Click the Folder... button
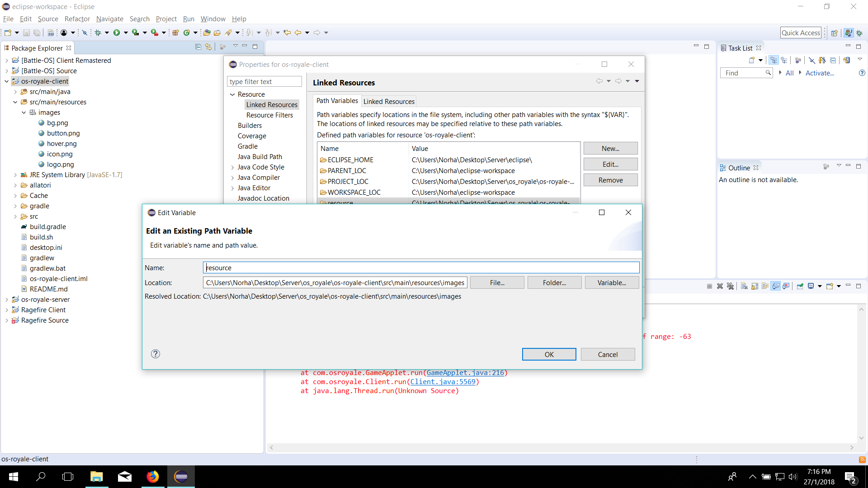Screen dimensions: 868x488 (554, 282)
